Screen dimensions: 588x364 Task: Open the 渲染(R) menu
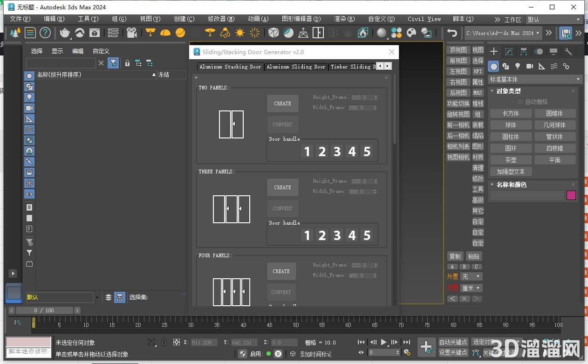pos(343,19)
